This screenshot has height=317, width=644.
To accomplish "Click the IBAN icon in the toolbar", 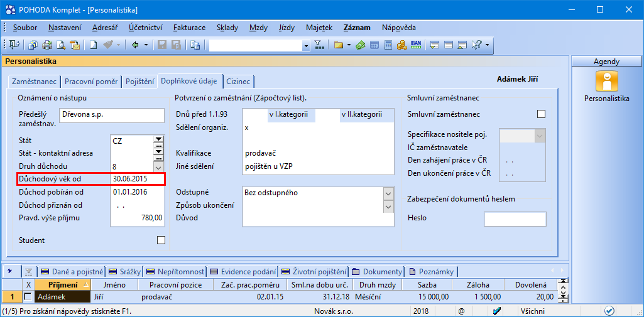I will 416,45.
